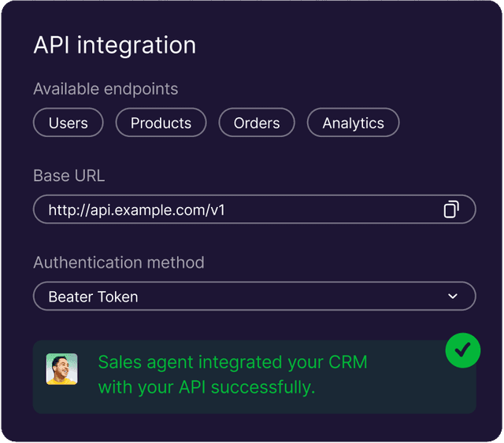This screenshot has height=443, width=504.
Task: Click the green checkmark success badge
Action: [462, 351]
